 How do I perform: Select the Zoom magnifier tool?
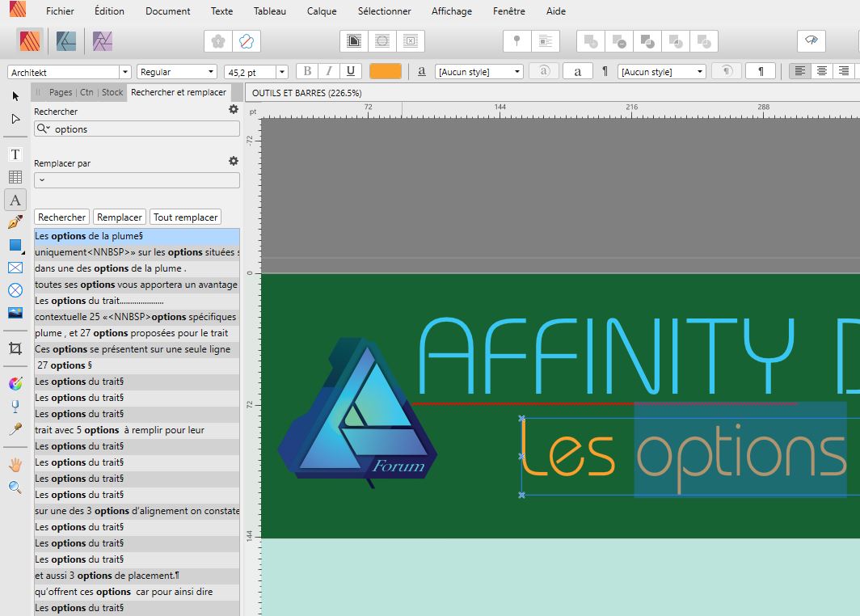15,487
